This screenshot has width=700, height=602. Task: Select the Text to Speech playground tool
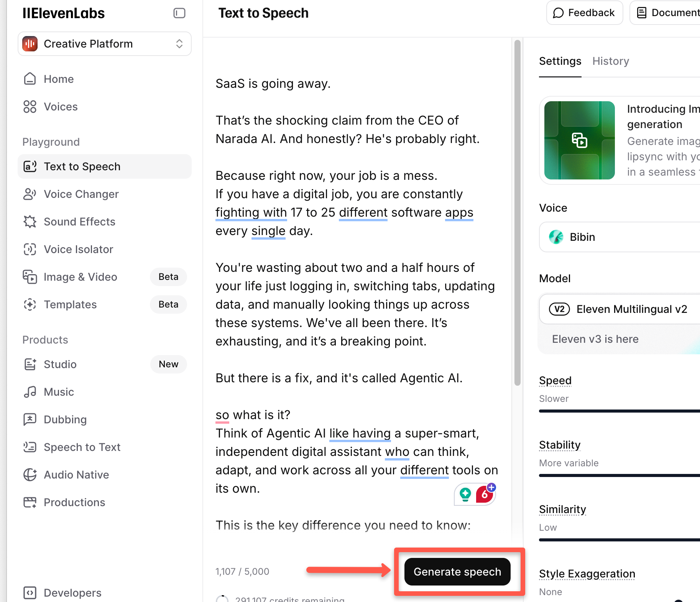pos(82,166)
